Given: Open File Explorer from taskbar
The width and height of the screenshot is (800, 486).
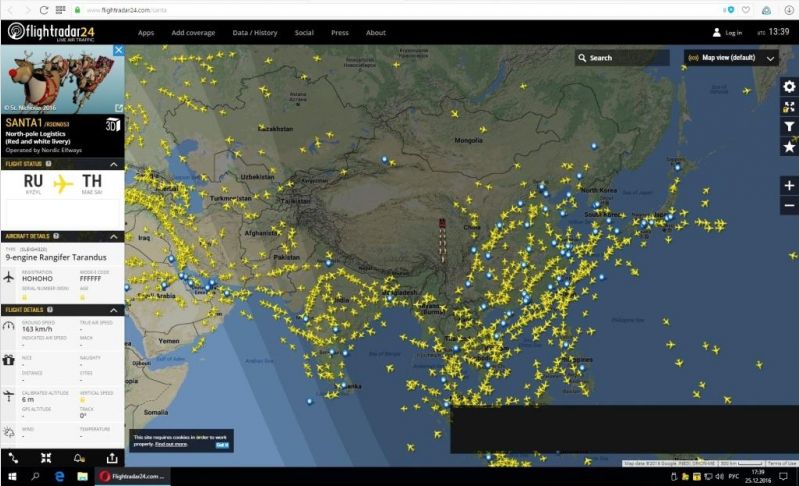Looking at the screenshot, I should (x=82, y=476).
